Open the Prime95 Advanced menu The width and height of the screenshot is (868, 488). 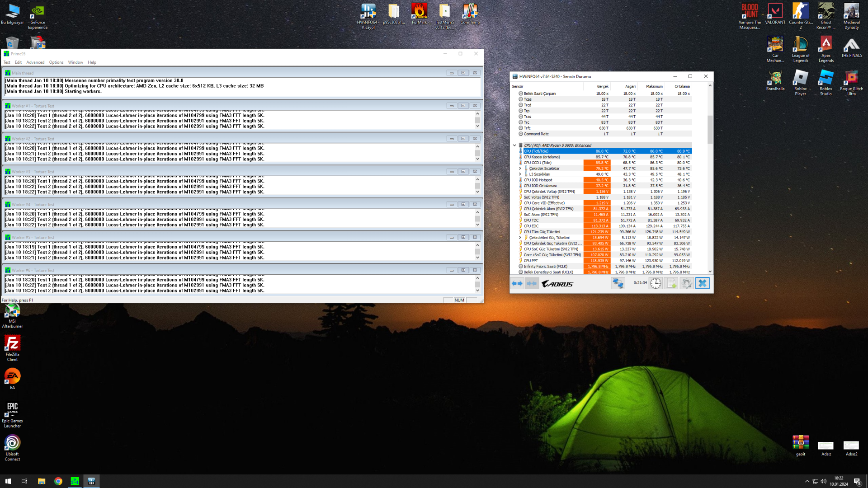click(x=35, y=62)
